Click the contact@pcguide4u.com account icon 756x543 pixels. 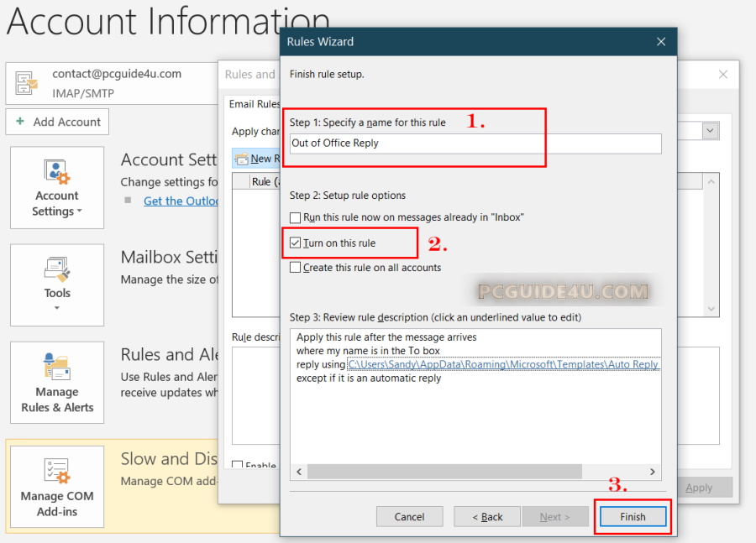27,81
